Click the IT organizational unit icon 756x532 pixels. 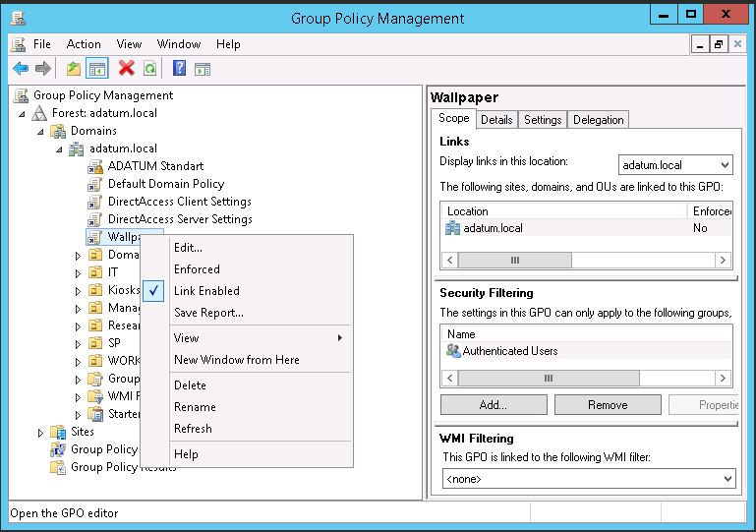pos(95,272)
